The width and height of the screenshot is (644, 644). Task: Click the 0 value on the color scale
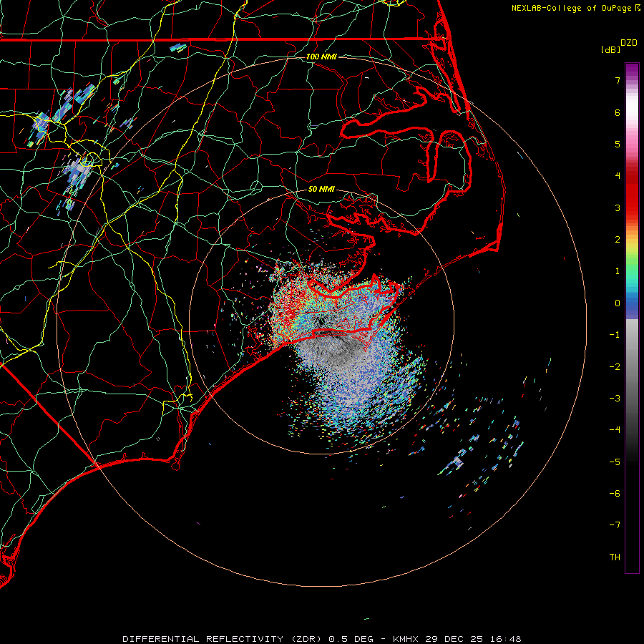(618, 303)
